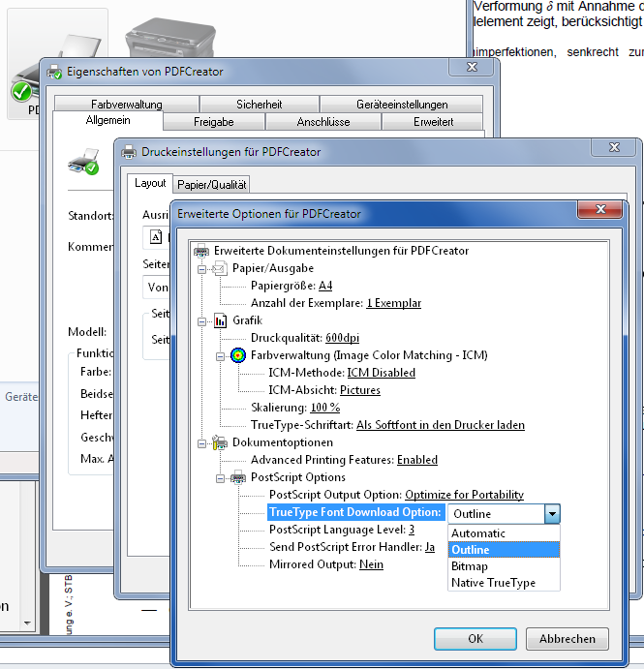The height and width of the screenshot is (669, 644).
Task: Click the printer icon beside Erweiterte Dokumenteinstellungen
Action: coord(201,251)
